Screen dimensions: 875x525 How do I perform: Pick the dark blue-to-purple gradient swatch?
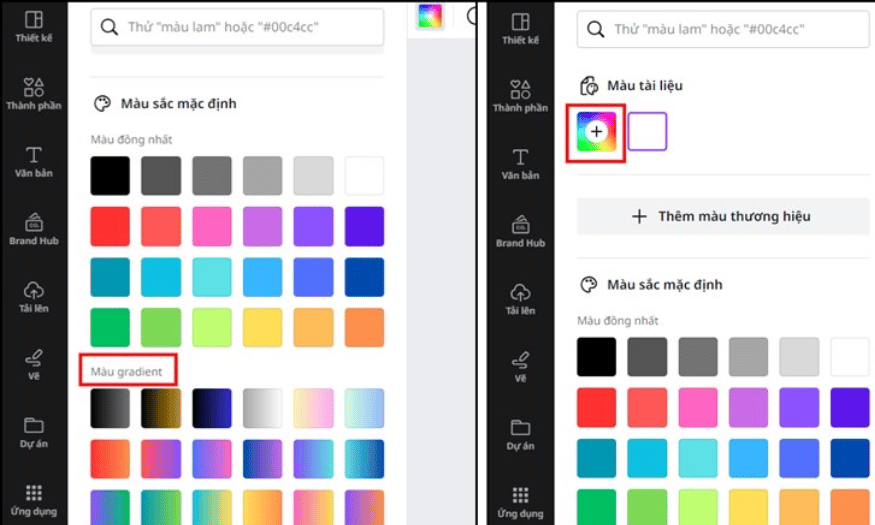tap(262, 459)
